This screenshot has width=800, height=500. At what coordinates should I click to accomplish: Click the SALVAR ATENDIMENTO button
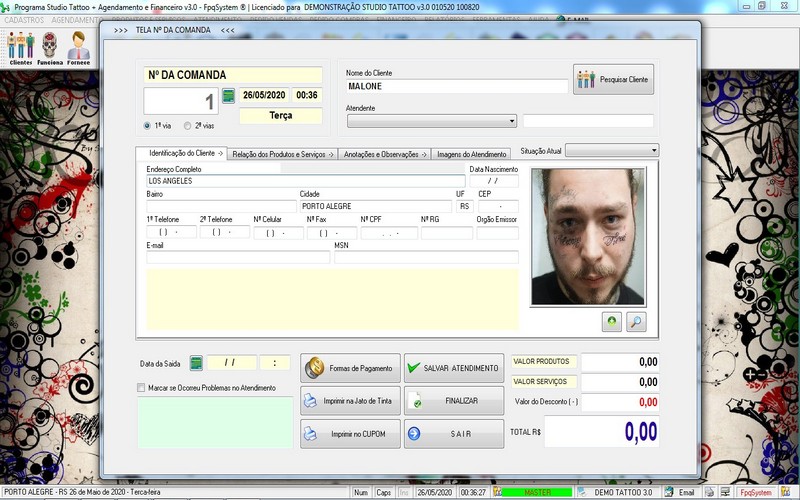(x=454, y=368)
